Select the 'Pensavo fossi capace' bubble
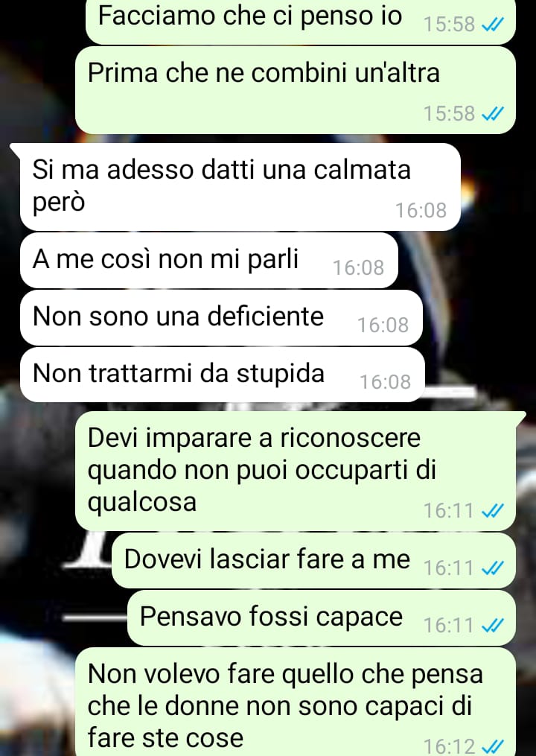Screen dimensions: 536x756 322,618
